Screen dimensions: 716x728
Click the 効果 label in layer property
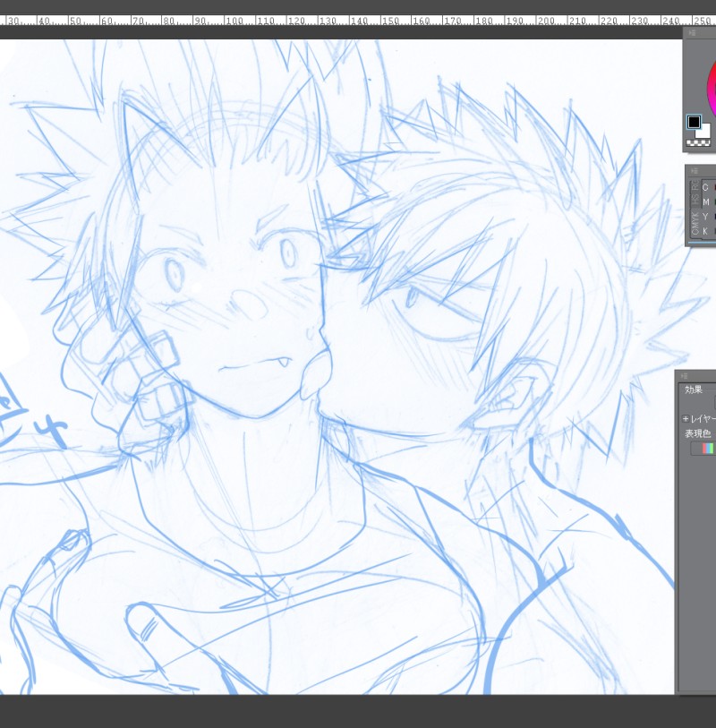(x=694, y=390)
